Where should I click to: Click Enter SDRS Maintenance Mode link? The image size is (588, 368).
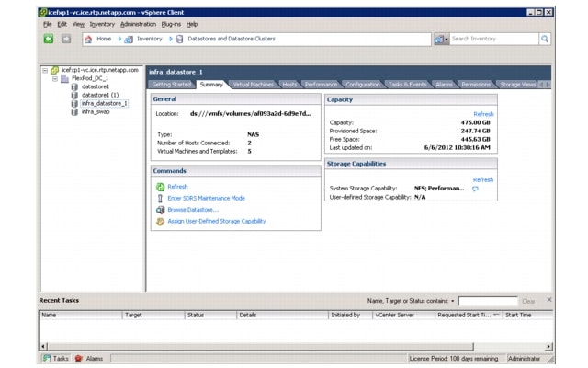tap(206, 198)
